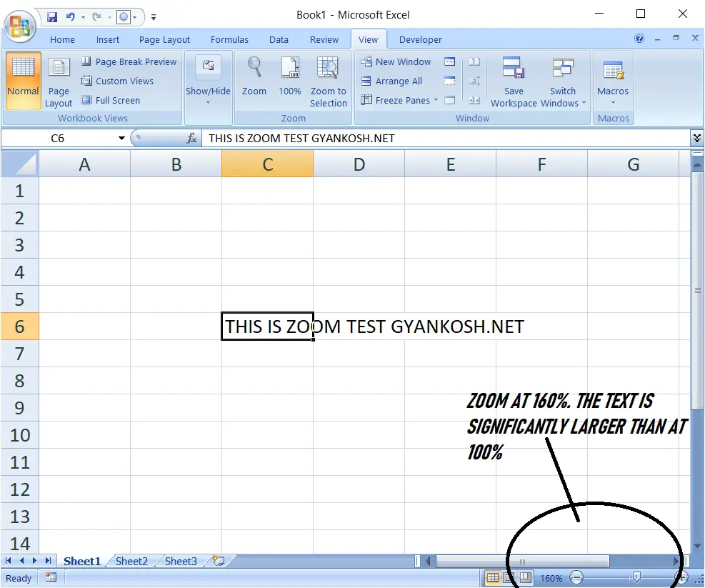Select column E header

pos(451,164)
